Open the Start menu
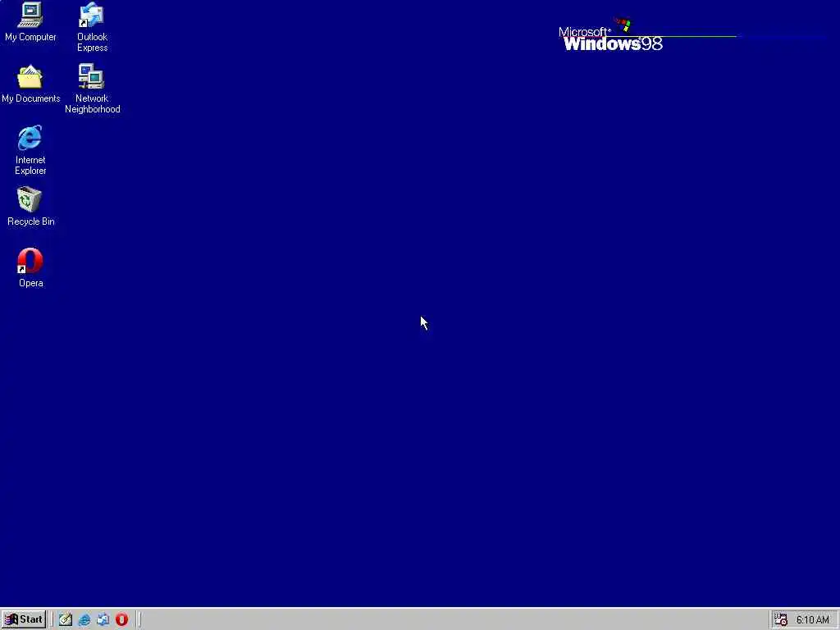 [x=24, y=619]
